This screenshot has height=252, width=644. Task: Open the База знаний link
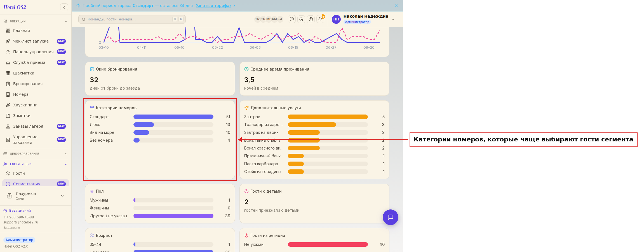pos(20,211)
